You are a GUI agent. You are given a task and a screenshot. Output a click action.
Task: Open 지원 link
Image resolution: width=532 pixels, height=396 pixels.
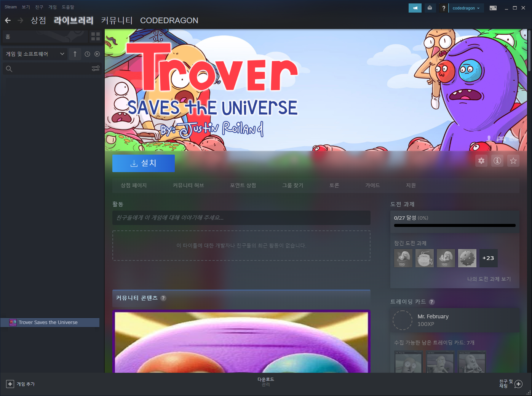411,185
